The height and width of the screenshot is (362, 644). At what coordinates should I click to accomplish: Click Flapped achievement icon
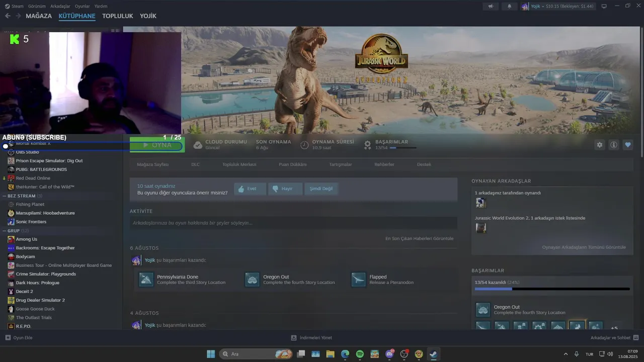[359, 280]
